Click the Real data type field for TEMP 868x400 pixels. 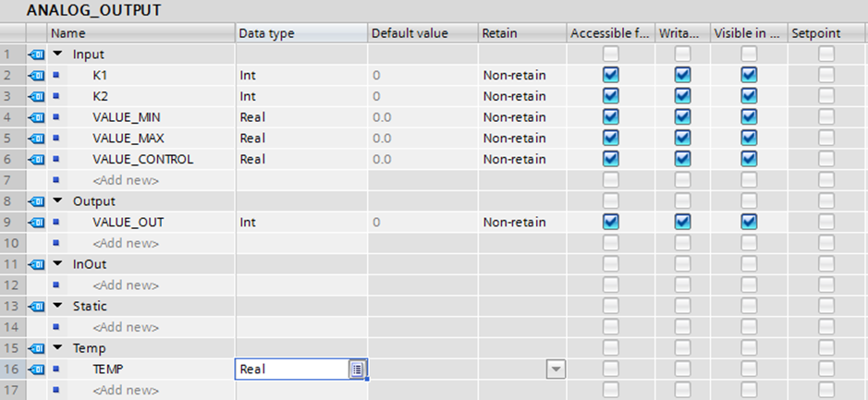(x=291, y=370)
